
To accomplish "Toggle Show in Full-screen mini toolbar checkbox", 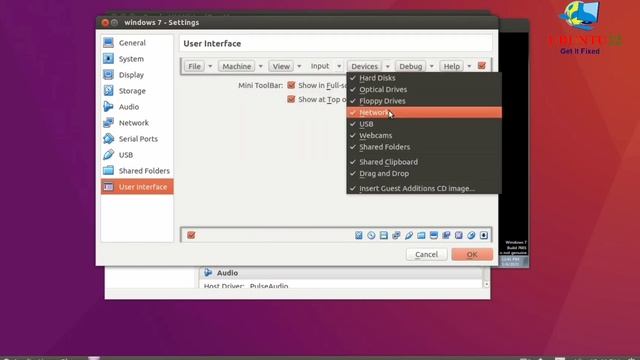I will click(291, 85).
